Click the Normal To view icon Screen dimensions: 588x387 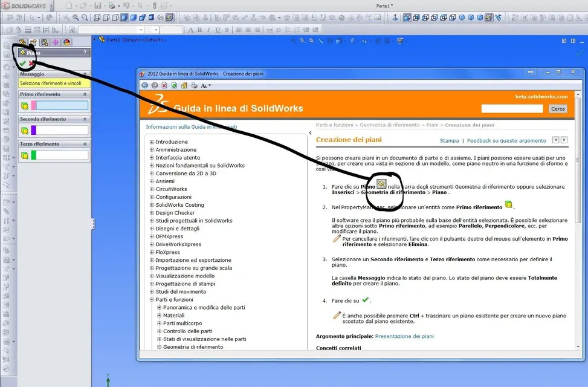tap(395, 18)
